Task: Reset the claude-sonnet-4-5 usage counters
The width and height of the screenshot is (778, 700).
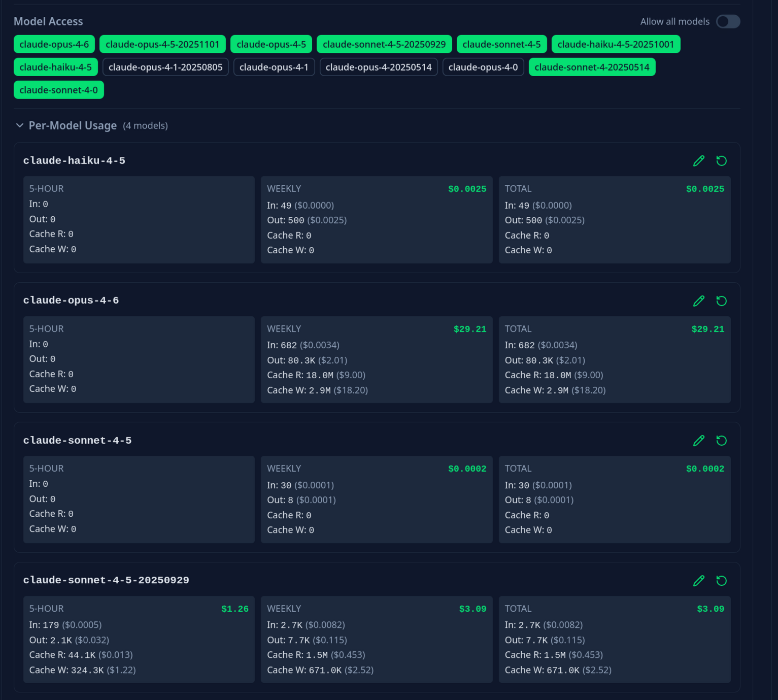Action: pyautogui.click(x=721, y=441)
